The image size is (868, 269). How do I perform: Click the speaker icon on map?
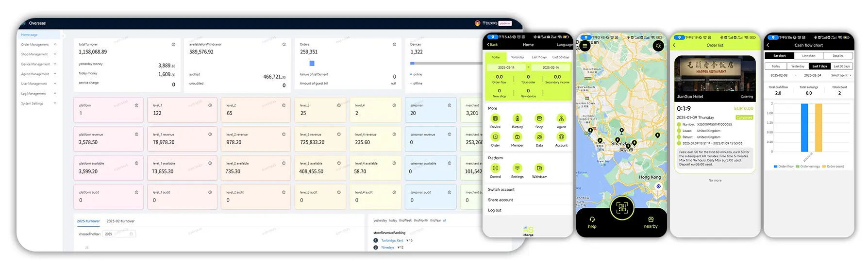[658, 46]
